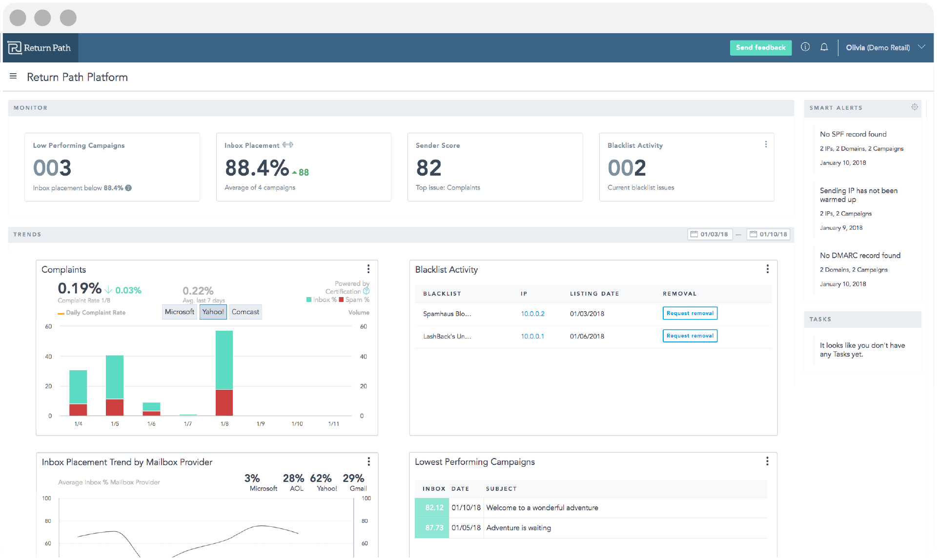Image resolution: width=937 pixels, height=560 pixels.
Task: Sort campaigns by INBOX column header
Action: [434, 489]
